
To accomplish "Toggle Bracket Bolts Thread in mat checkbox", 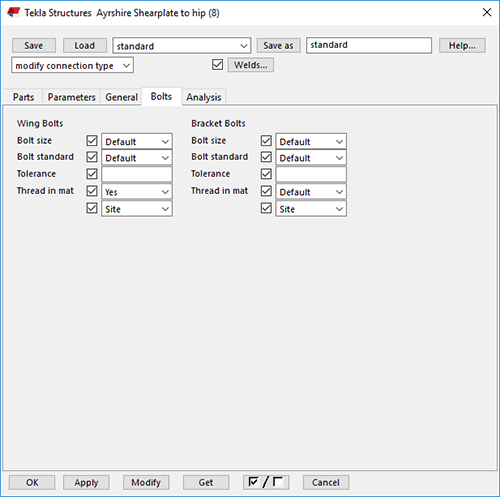I will (x=266, y=191).
